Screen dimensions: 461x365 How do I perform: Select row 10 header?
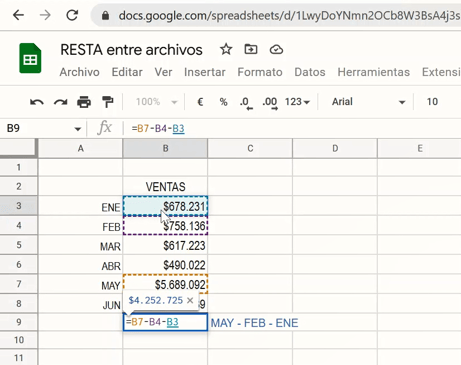[19, 340]
